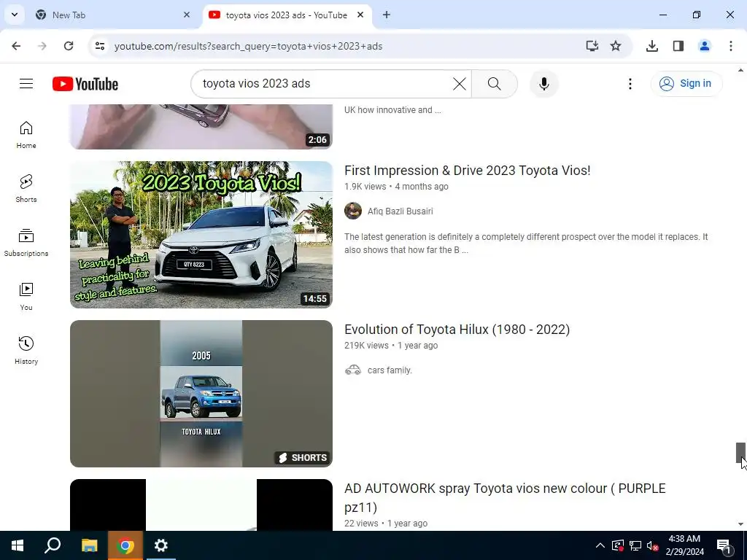This screenshot has width=747, height=560.
Task: Show hidden system tray icons
Action: [x=600, y=545]
